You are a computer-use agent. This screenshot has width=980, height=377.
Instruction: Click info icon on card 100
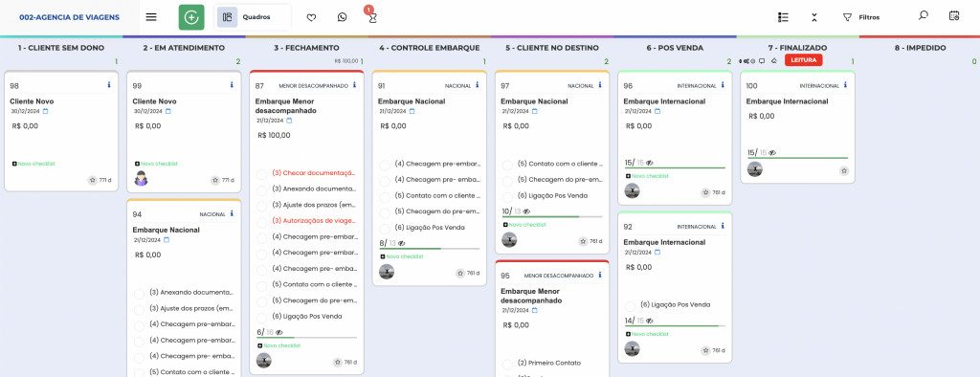845,84
